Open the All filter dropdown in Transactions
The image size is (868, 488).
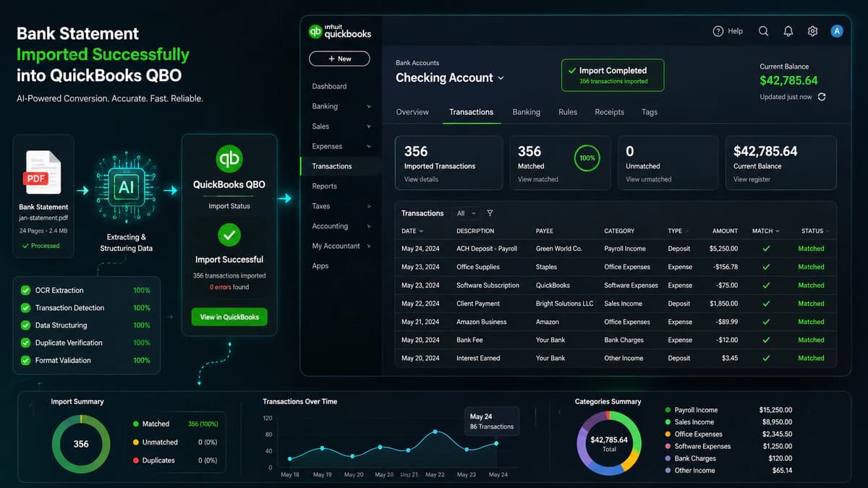pos(465,213)
